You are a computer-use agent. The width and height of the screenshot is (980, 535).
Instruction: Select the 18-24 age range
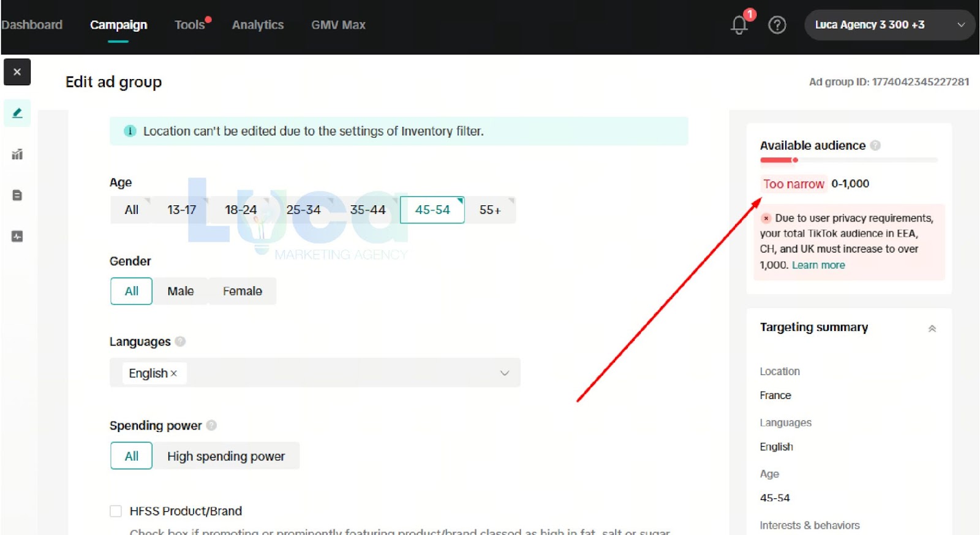click(241, 210)
